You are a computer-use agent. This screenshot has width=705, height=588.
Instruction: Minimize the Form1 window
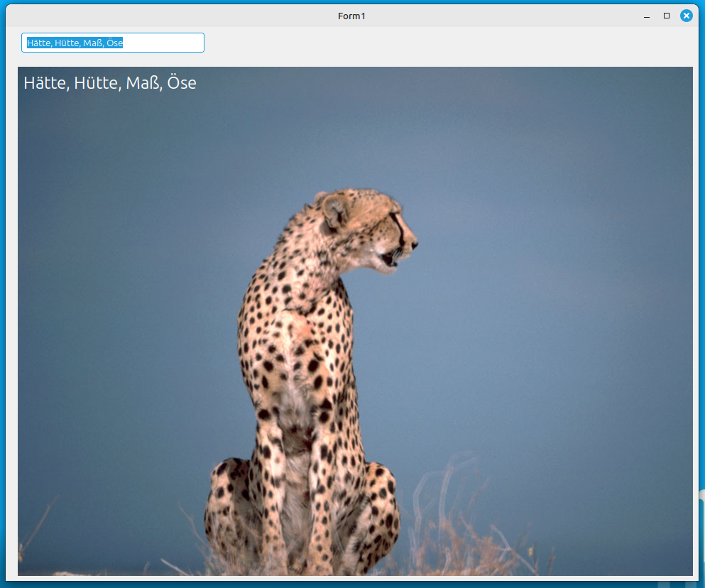click(x=647, y=16)
